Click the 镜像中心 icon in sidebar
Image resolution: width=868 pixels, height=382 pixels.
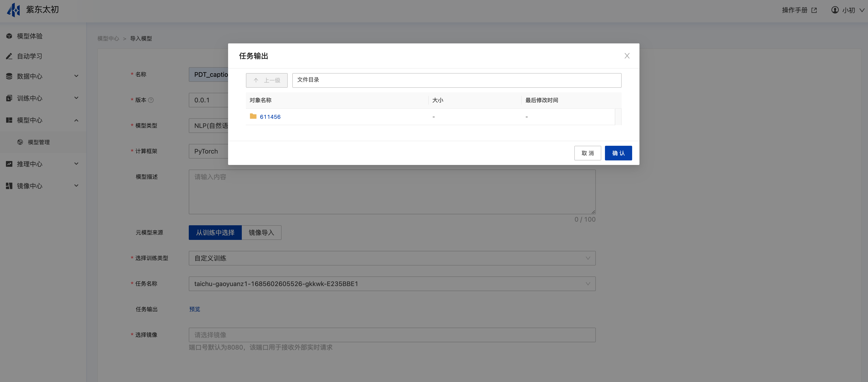coord(9,186)
